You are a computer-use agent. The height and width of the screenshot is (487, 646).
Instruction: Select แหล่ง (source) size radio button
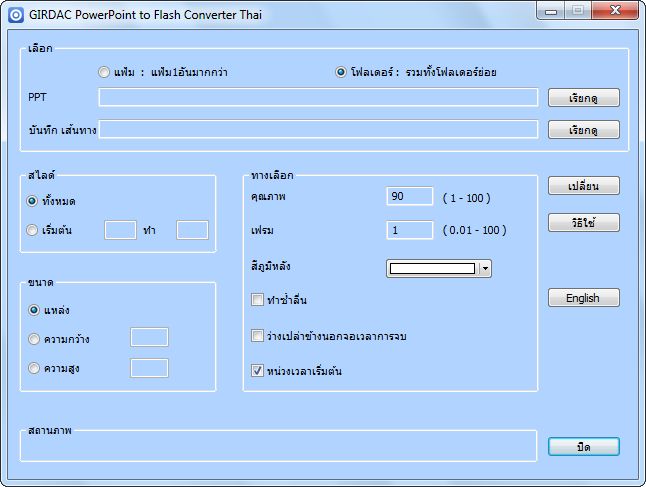point(34,310)
